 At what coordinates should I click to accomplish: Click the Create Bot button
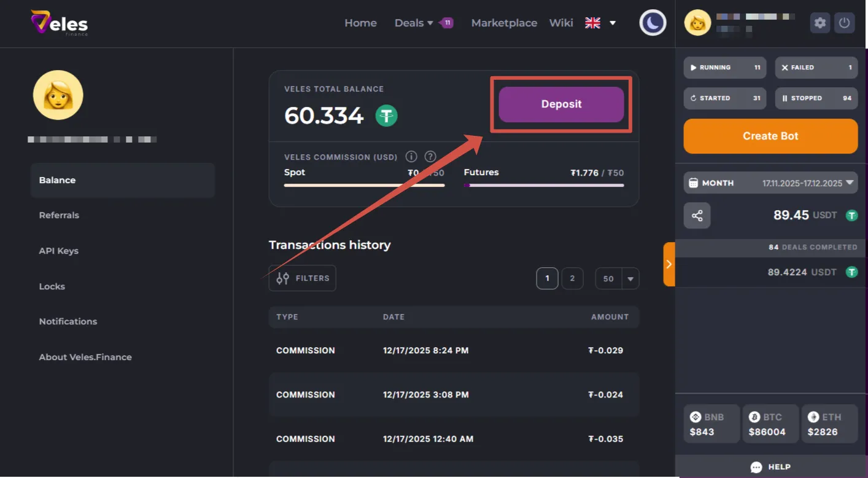(x=770, y=136)
